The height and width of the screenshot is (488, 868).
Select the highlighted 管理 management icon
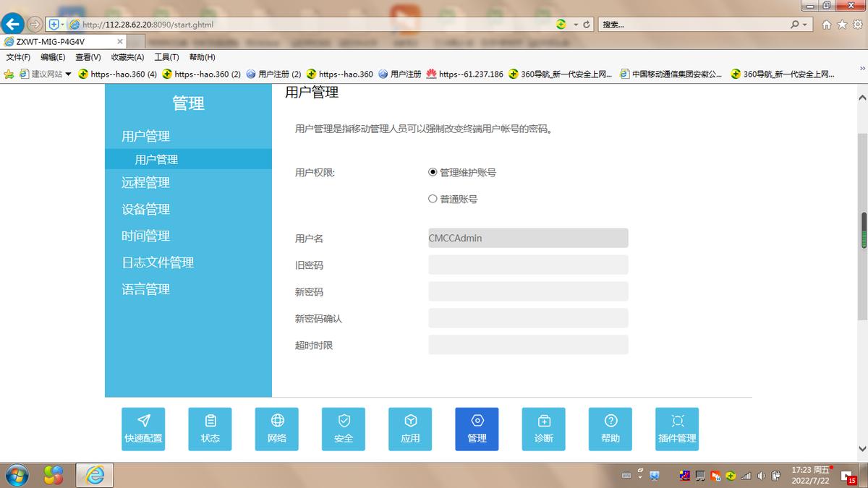coord(477,428)
